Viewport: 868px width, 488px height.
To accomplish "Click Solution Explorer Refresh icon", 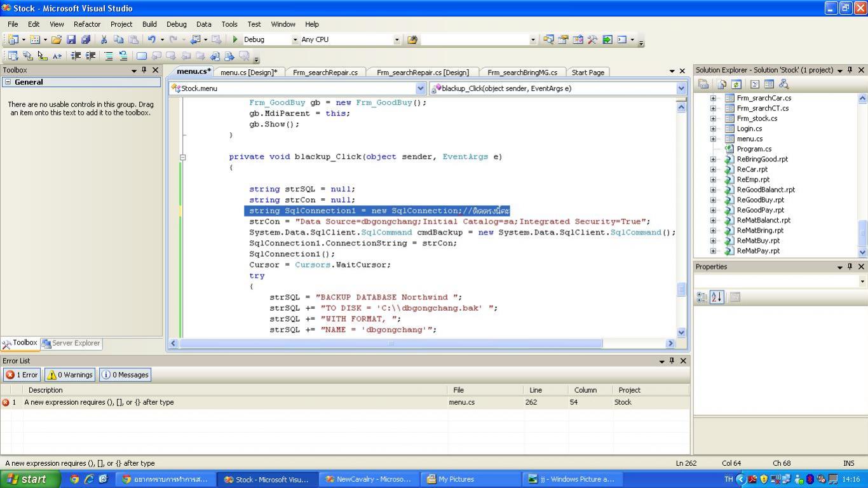I will tap(736, 84).
